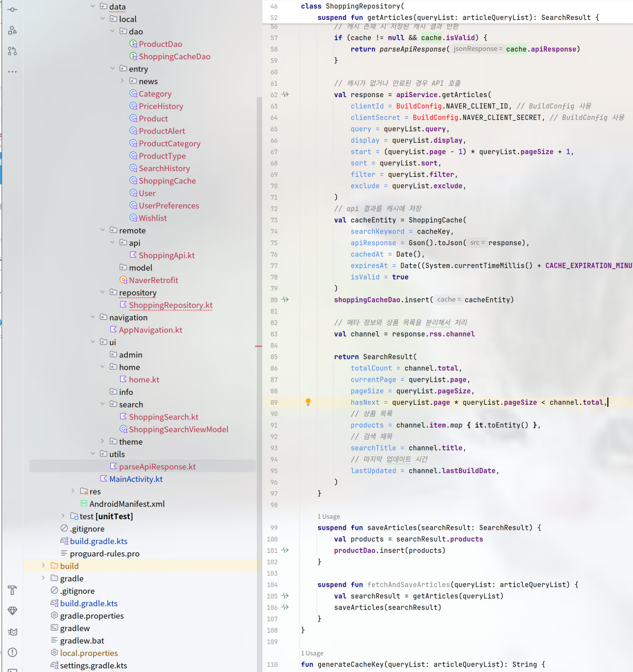Expand the test [unitTest] node
Screen dimensions: 633x672
(63, 516)
